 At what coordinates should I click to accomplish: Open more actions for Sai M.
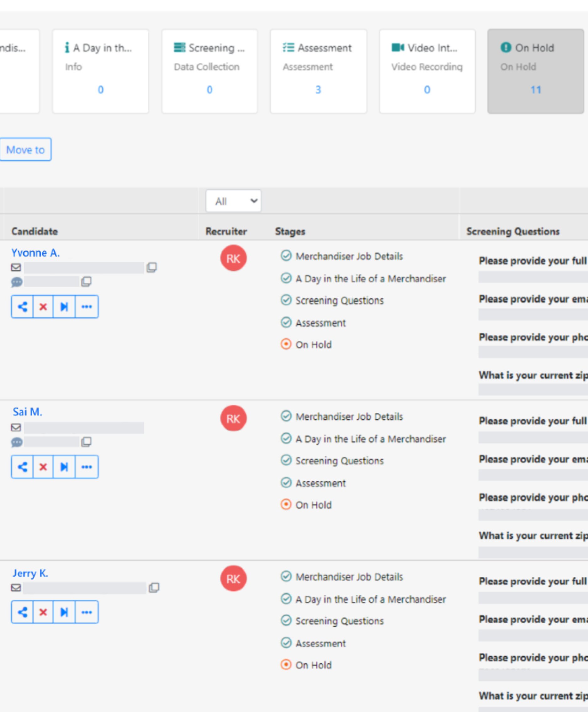pos(86,467)
